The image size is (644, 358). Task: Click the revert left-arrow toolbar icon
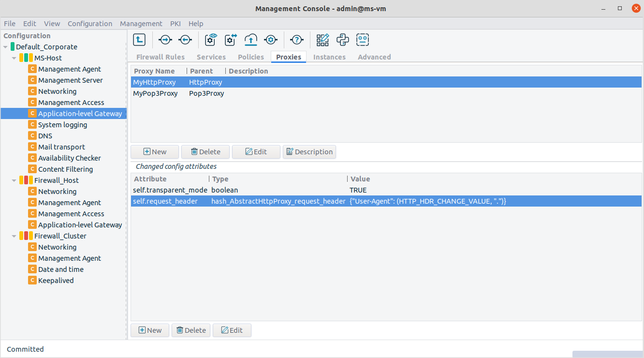(x=185, y=40)
